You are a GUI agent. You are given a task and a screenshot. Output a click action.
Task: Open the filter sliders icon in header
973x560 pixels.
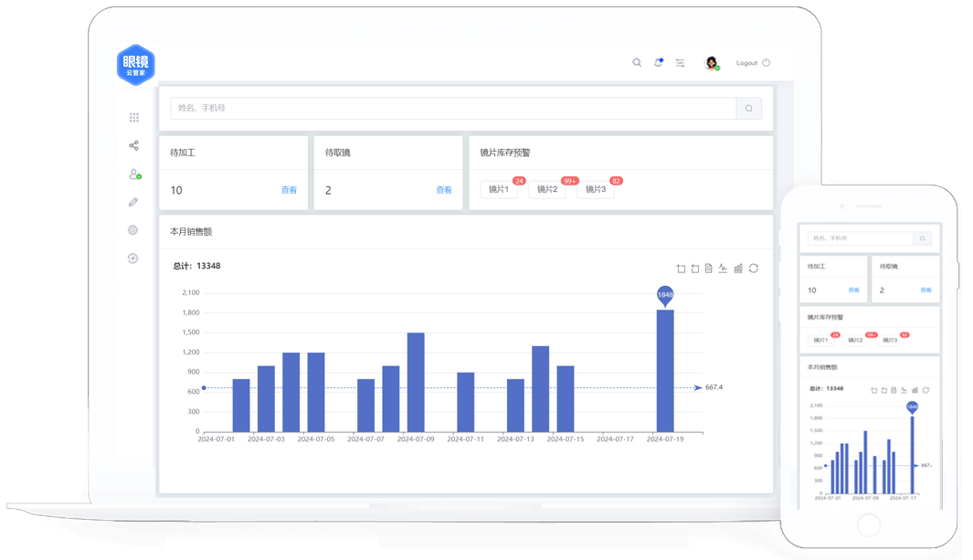tap(681, 63)
